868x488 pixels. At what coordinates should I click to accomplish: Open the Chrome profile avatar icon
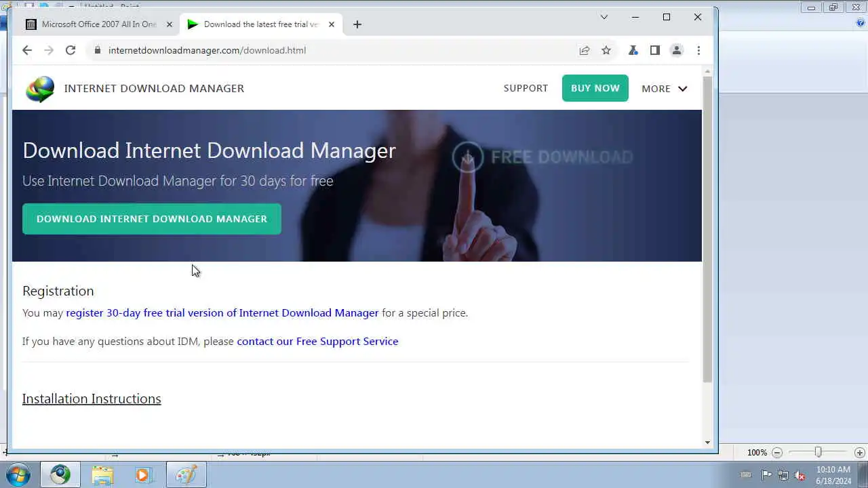[x=677, y=50]
